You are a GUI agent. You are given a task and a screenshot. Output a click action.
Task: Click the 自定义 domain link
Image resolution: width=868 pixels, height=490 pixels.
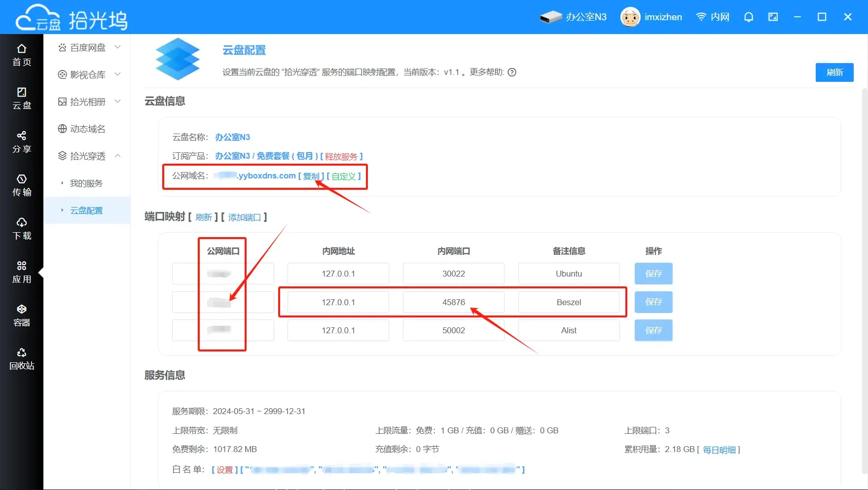344,176
